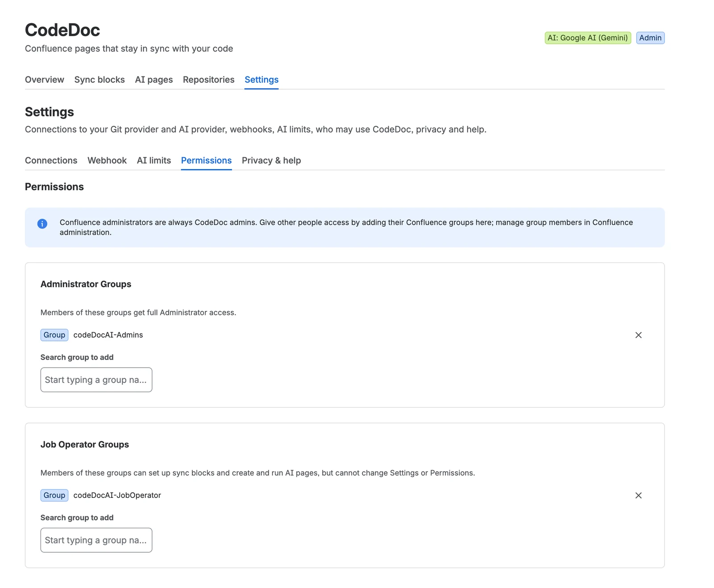Image resolution: width=714 pixels, height=588 pixels.
Task: Click "Search group to add" label under Job Operator Groups
Action: pos(77,518)
